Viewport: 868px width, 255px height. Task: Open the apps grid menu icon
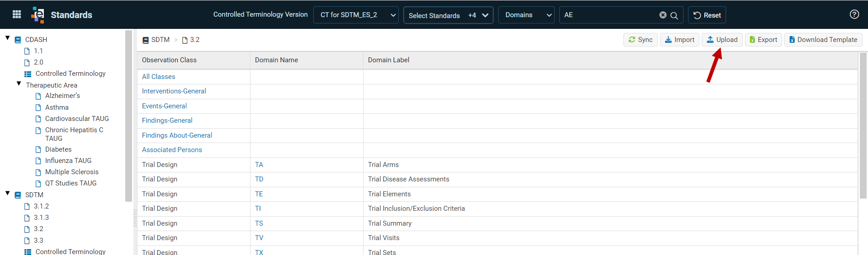(17, 14)
